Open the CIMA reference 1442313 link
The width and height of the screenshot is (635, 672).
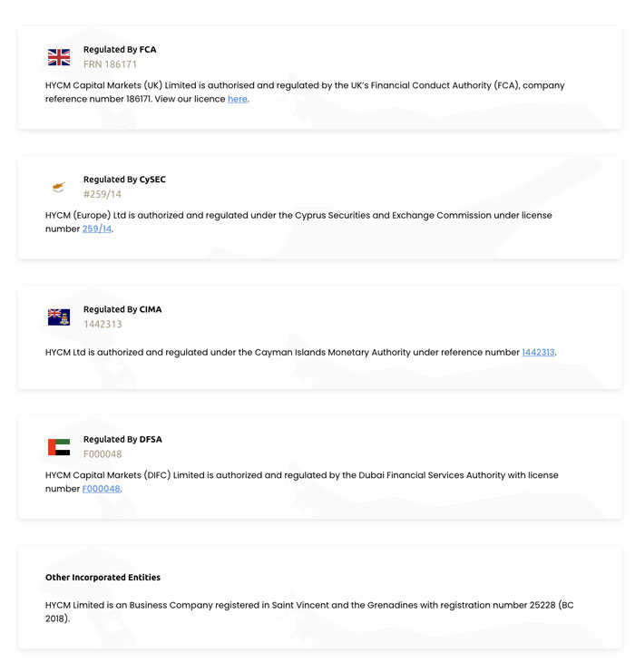[x=538, y=352]
